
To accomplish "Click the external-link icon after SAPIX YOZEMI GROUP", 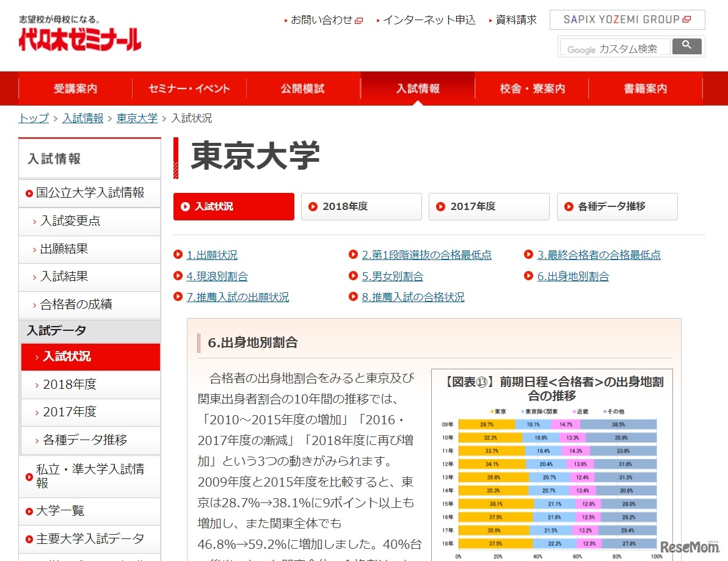I will [x=685, y=19].
